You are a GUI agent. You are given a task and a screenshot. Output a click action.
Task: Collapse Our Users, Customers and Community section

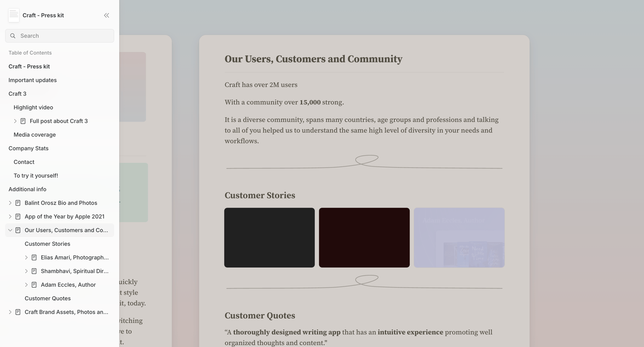coord(10,230)
